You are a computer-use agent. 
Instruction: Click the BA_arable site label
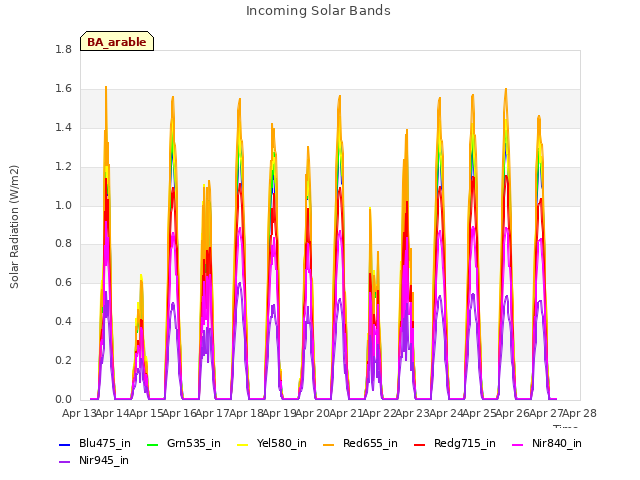point(117,42)
